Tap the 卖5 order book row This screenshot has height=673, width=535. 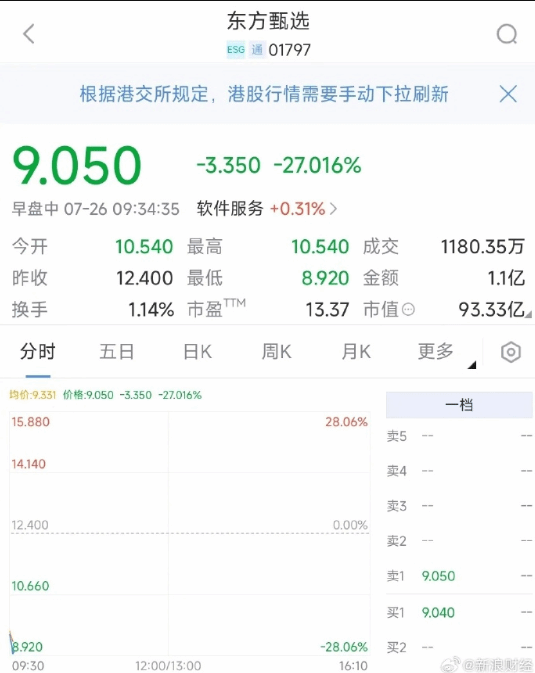click(x=459, y=436)
